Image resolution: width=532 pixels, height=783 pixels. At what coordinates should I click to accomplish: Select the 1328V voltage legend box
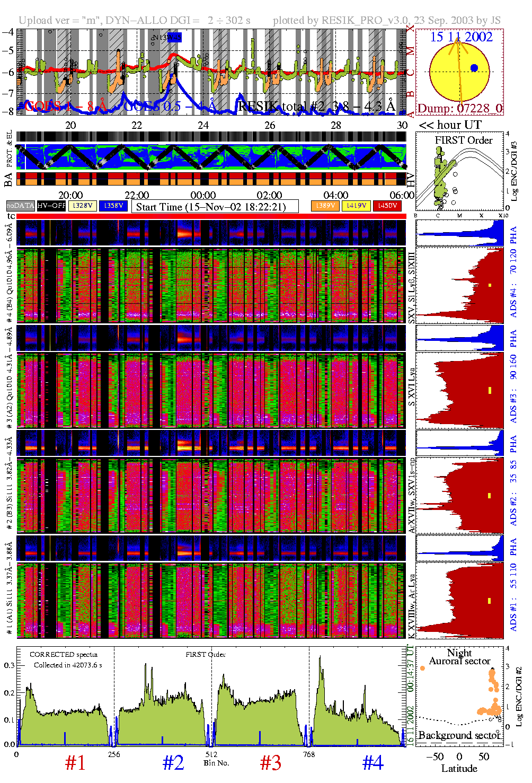[83, 206]
